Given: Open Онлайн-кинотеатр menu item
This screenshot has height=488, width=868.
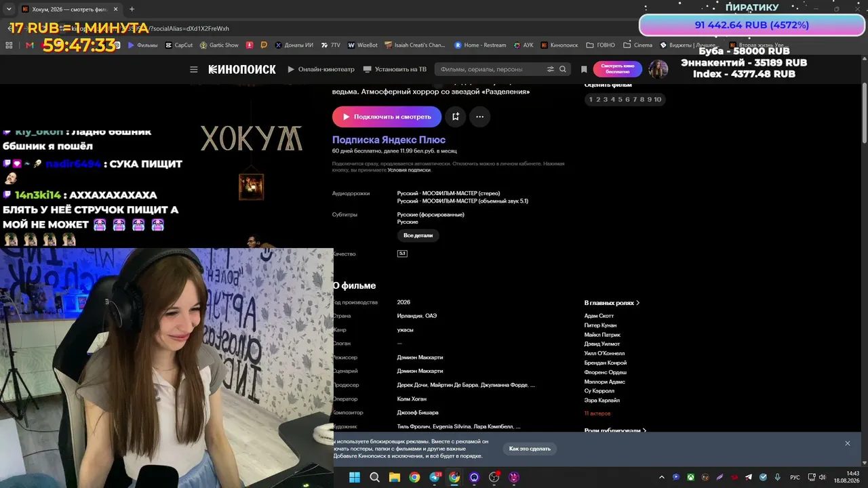Looking at the screenshot, I should point(321,69).
